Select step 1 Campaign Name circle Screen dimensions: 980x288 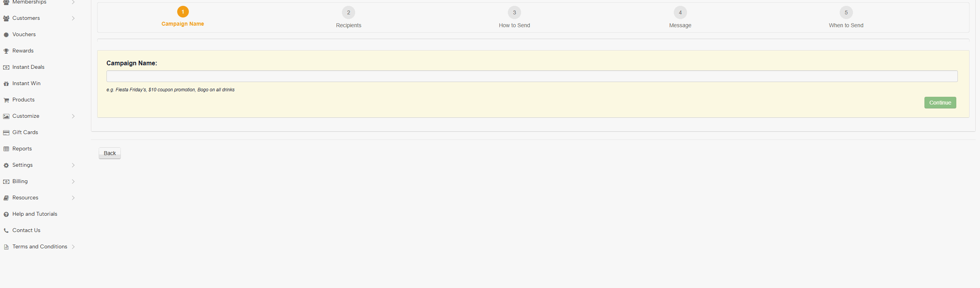click(183, 12)
